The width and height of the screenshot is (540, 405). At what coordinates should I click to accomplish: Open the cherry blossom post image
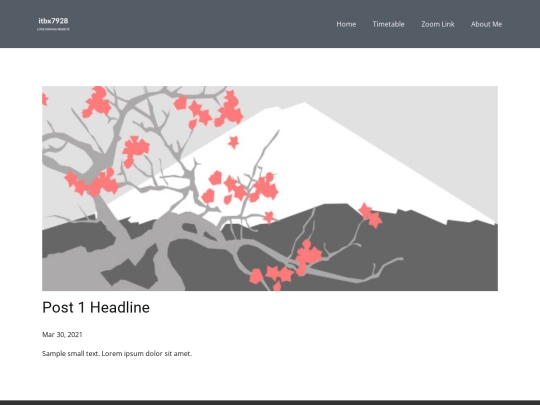270,188
